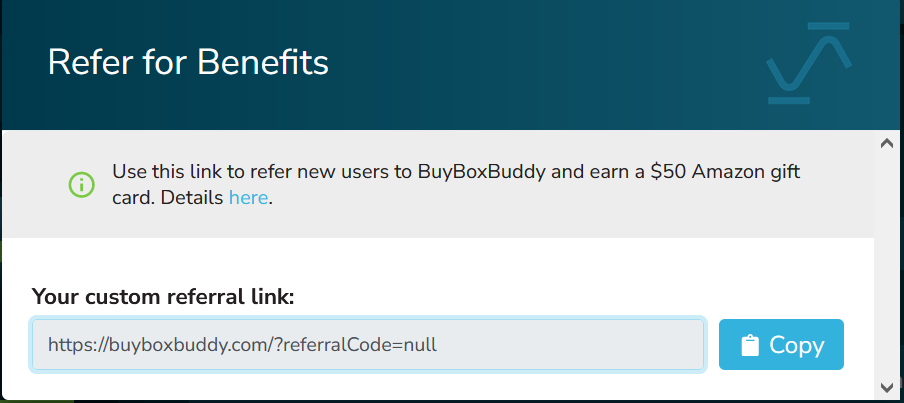Click the "Your custom referral link:" label
The image size is (904, 403).
click(x=163, y=297)
